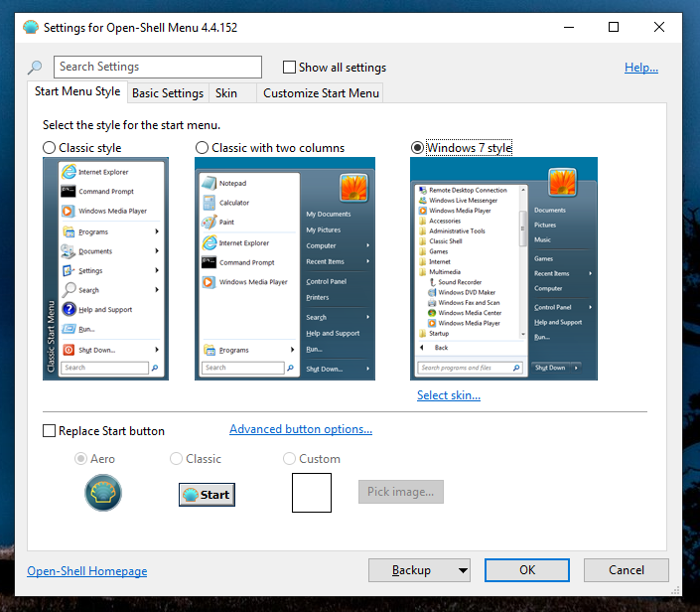700x612 pixels.
Task: Choose the Custom button radio option
Action: 289,459
